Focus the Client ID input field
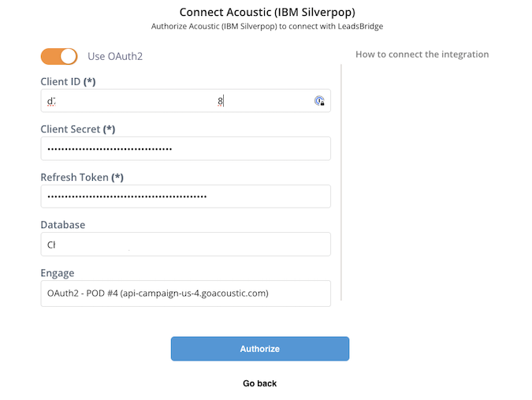Screen dimensions: 532x400 [185, 101]
